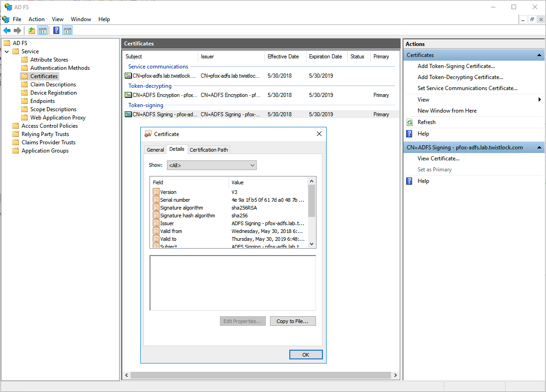
Task: Select Scope Descriptions tree item
Action: 53,109
